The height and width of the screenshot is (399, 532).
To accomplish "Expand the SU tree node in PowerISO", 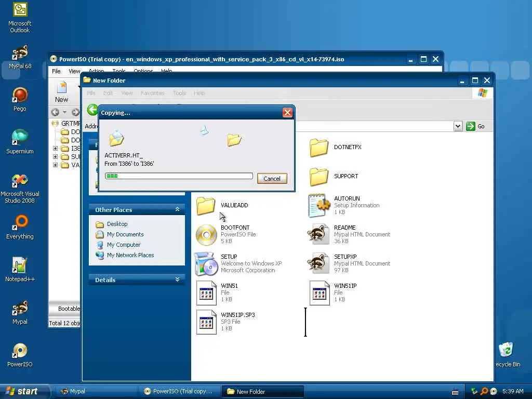I will (x=55, y=156).
